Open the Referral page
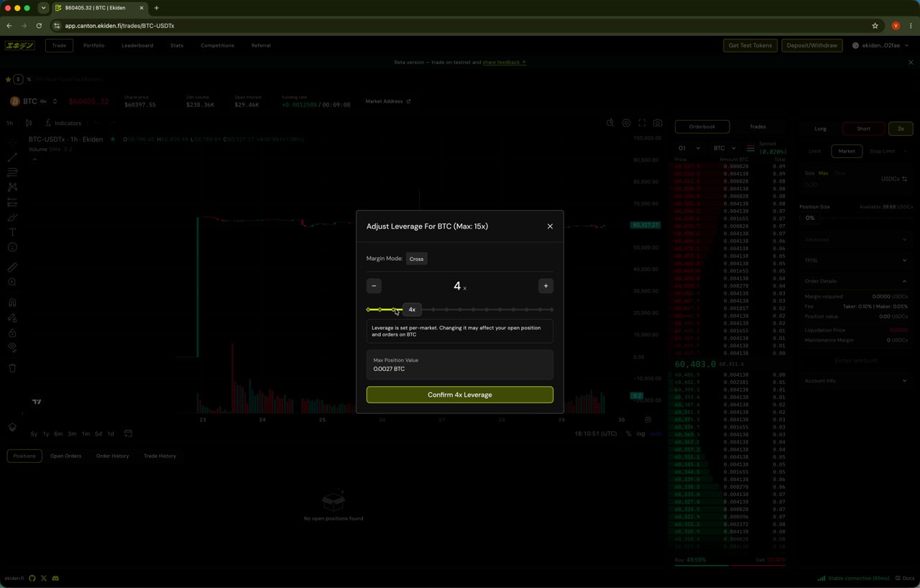Screen dimensions: 920x588 point(261,45)
